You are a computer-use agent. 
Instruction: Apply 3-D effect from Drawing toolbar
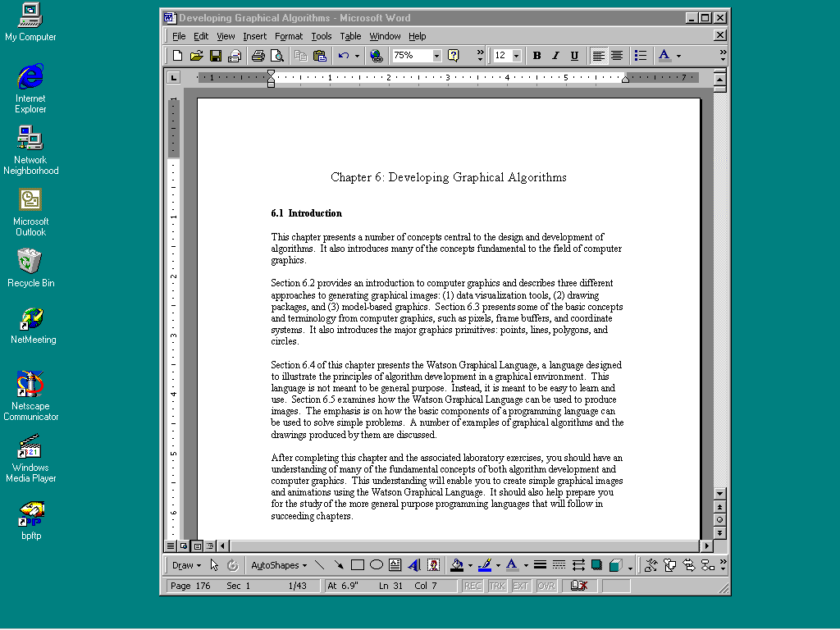pyautogui.click(x=615, y=565)
